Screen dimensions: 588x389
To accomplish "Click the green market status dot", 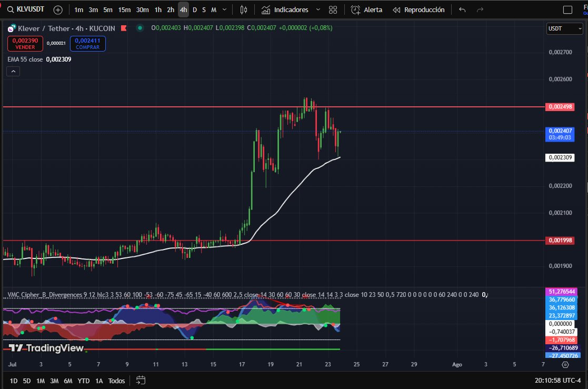I will (140, 28).
